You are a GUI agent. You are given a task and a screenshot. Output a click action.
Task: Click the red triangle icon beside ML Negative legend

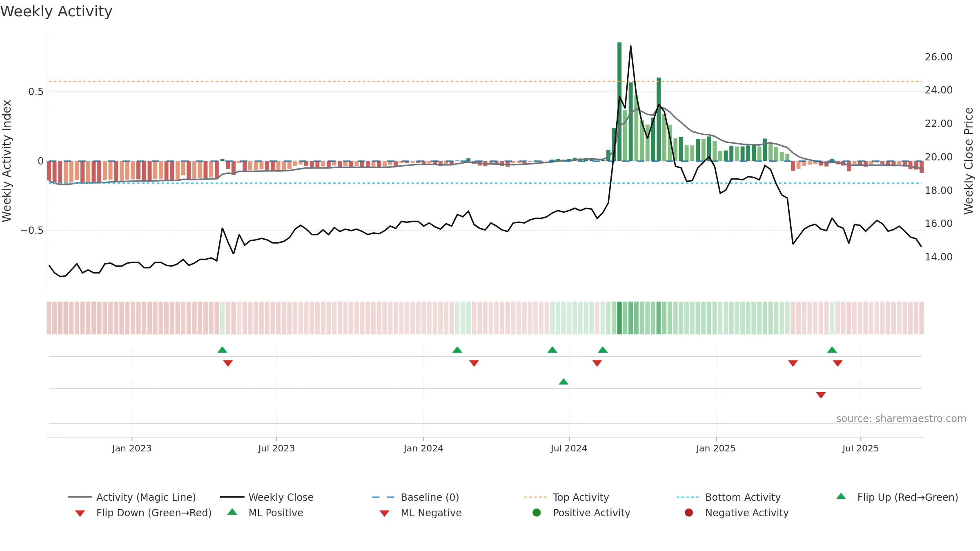coord(384,513)
